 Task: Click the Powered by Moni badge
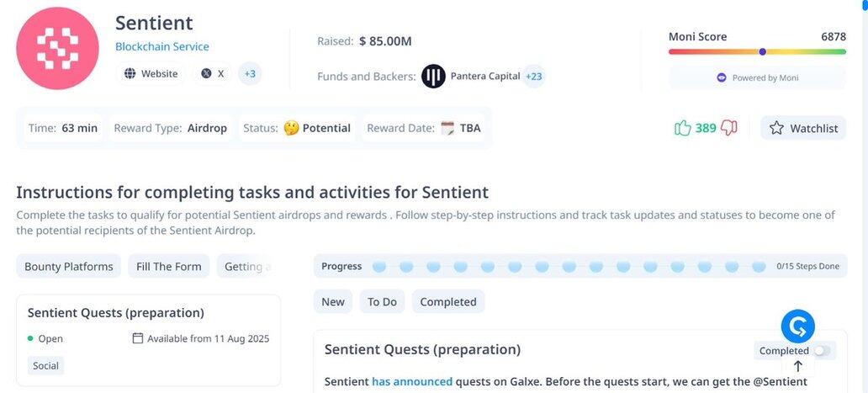click(x=757, y=77)
